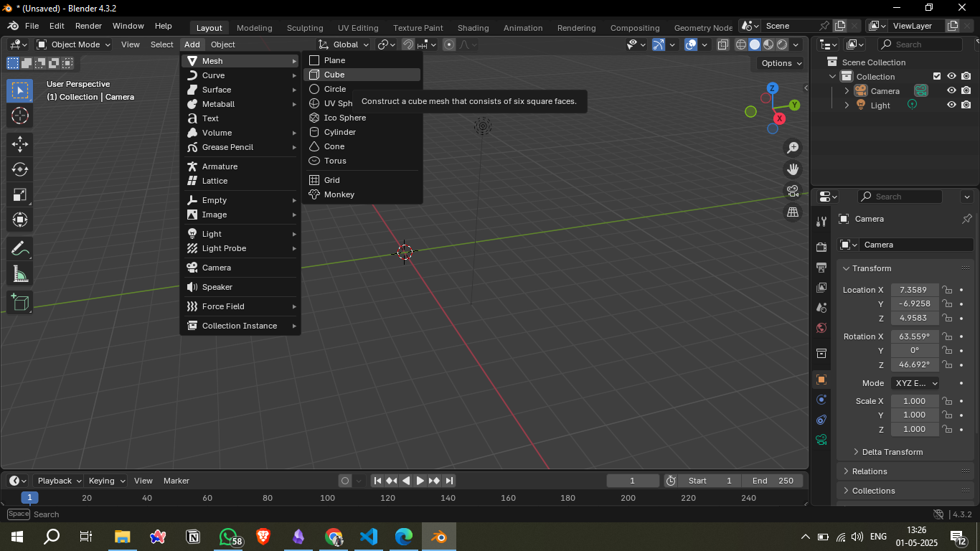This screenshot has width=980, height=551.
Task: Hide the Light object with its eye icon
Action: click(951, 105)
